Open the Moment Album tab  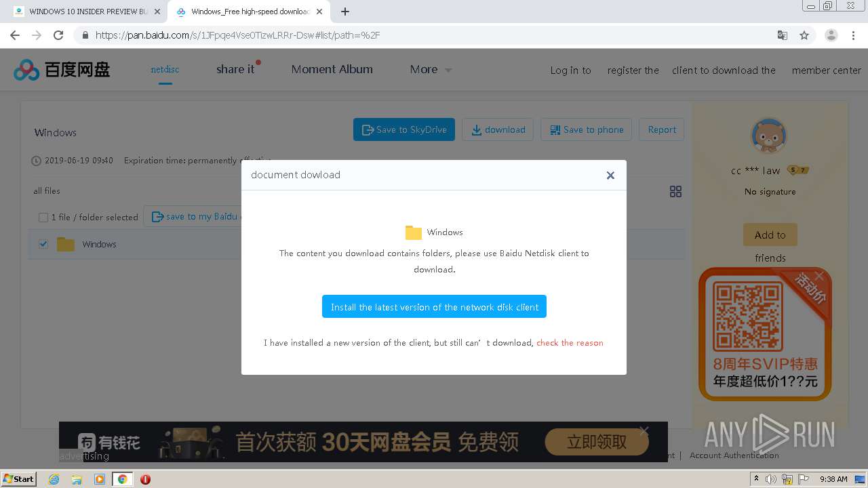[332, 69]
